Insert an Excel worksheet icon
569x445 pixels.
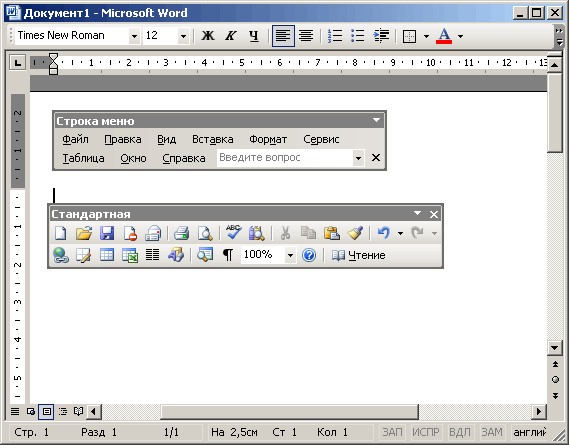pos(130,255)
